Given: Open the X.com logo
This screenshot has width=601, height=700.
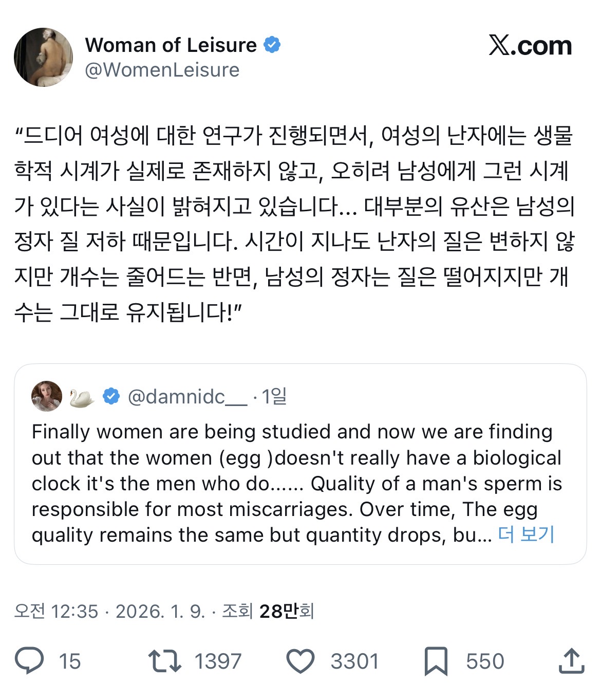Looking at the screenshot, I should click(x=530, y=46).
